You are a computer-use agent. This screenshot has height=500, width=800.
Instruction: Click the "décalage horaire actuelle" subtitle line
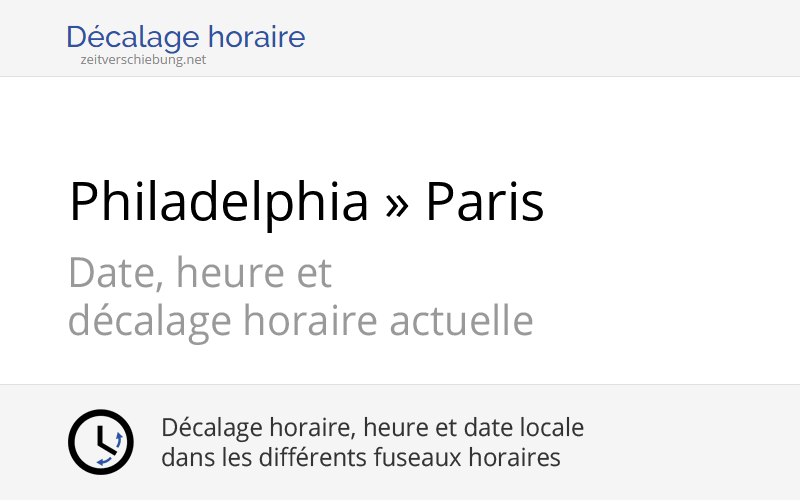(x=300, y=321)
